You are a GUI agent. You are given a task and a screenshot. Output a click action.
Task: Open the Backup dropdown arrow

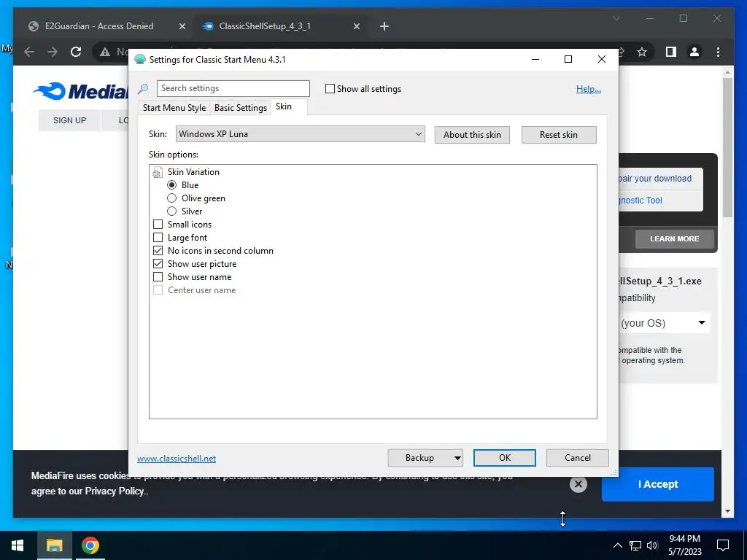[457, 458]
